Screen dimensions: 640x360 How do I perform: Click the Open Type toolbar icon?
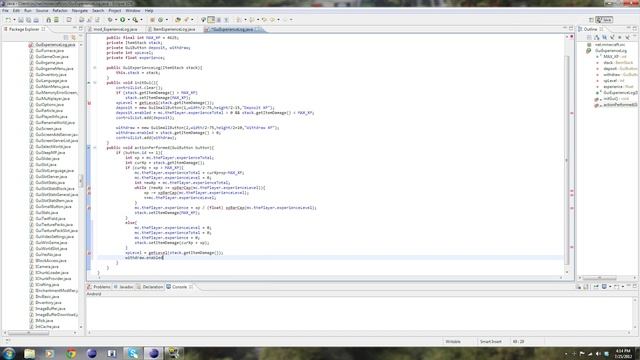(178, 20)
